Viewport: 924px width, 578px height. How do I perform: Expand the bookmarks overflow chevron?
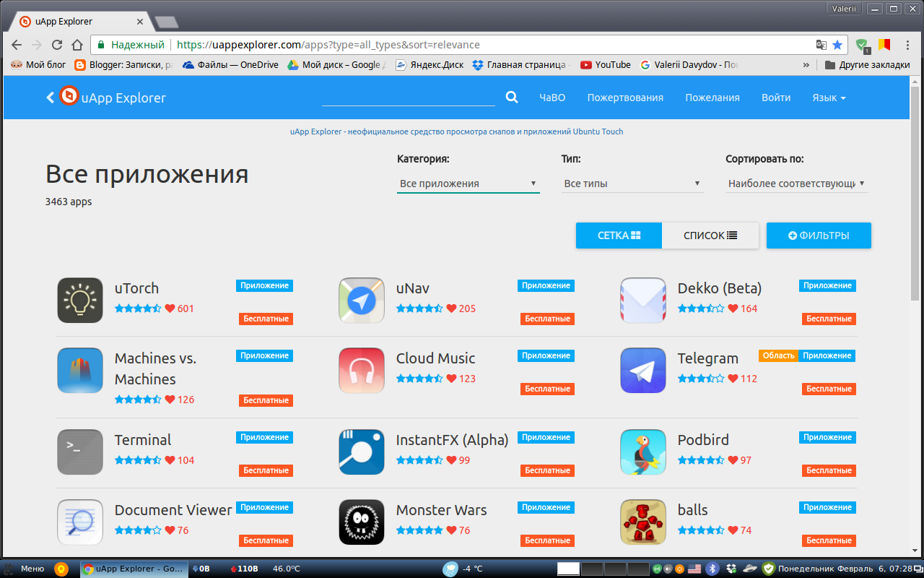806,64
